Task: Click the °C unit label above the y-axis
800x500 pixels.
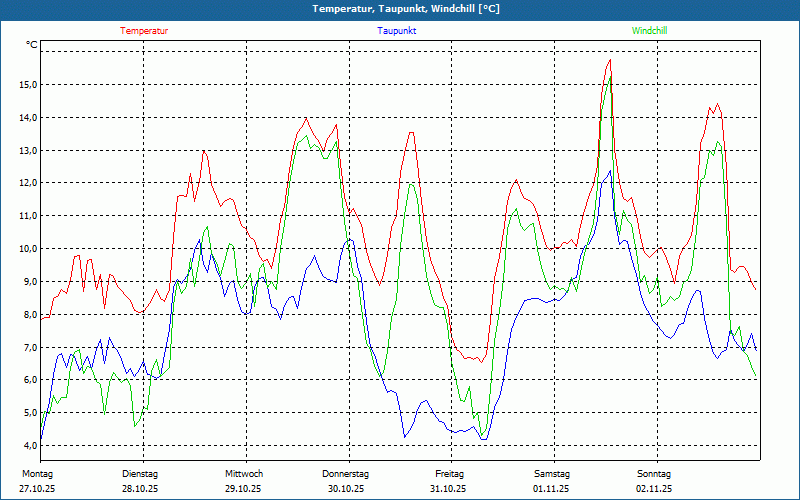Action: 32,45
